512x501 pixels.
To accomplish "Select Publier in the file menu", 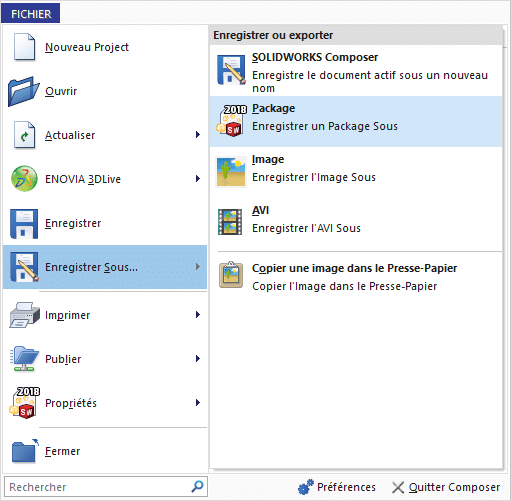I will click(x=105, y=359).
